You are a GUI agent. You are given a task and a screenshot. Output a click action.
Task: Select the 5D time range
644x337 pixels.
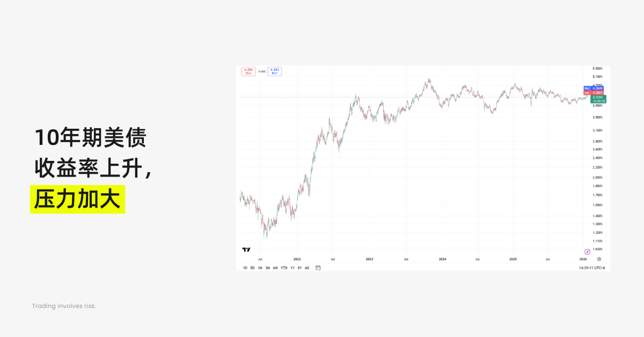(252, 267)
